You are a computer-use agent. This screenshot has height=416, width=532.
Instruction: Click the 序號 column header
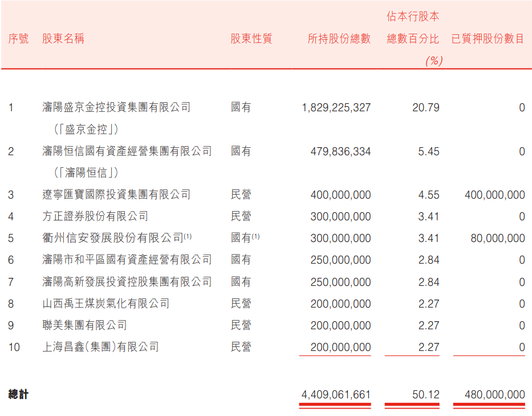coord(18,39)
